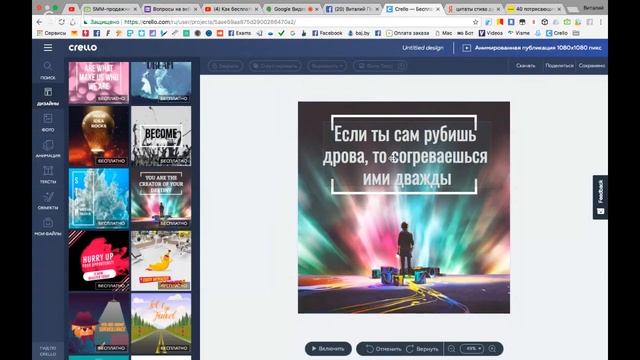Select 'You are the creator' template
This screenshot has height=360, width=640.
click(161, 198)
